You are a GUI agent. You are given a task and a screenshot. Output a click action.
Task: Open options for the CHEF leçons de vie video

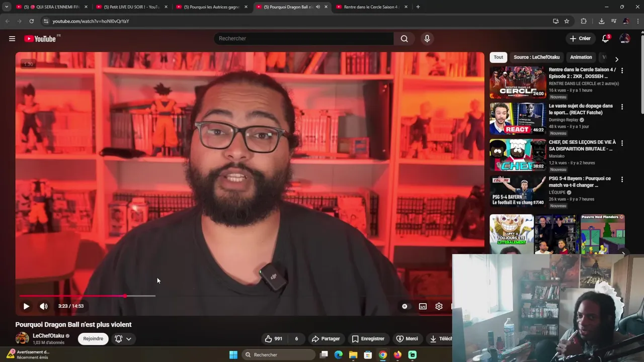point(622,143)
